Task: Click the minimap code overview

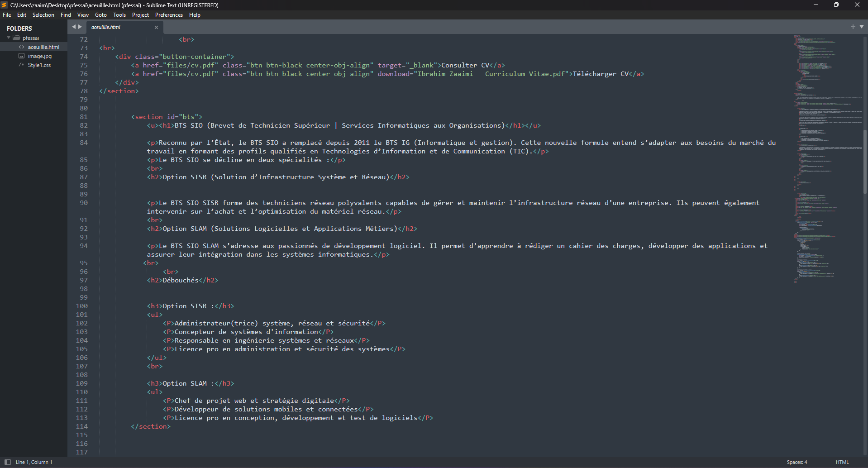Action: point(815,158)
